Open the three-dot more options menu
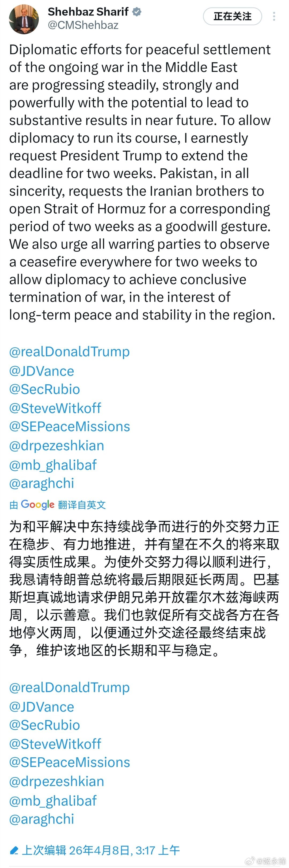Viewport: 289px width, 868px height. pyautogui.click(x=274, y=16)
